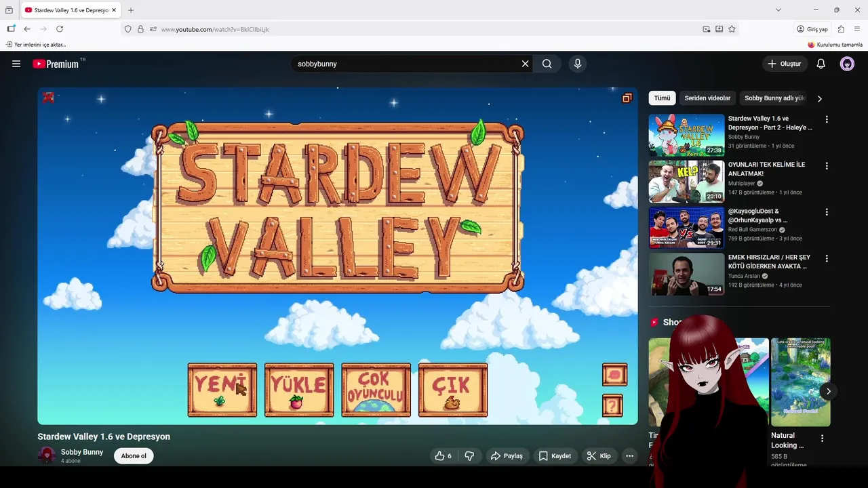The width and height of the screenshot is (868, 488).
Task: Toggle picture-in-picture icon in address bar
Action: (x=707, y=29)
